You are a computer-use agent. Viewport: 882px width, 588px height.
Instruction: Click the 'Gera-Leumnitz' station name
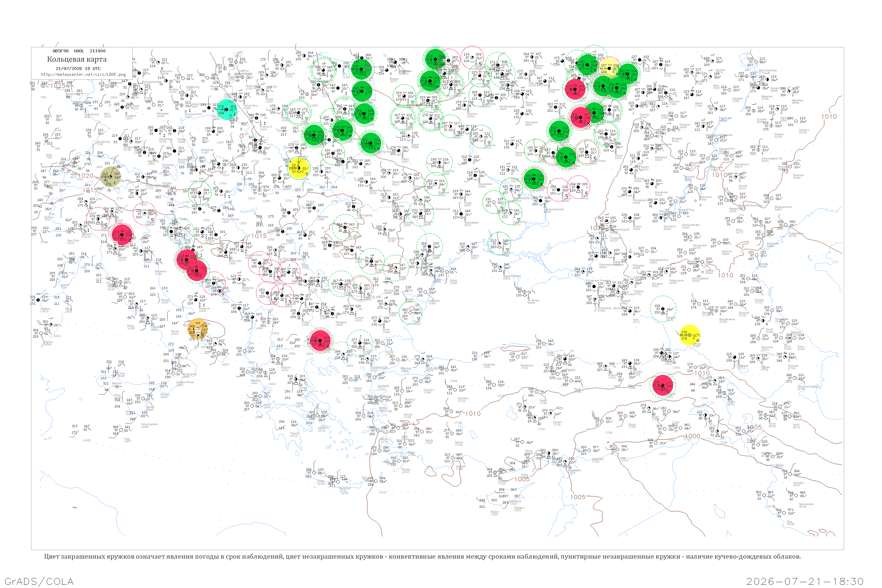coord(193,114)
